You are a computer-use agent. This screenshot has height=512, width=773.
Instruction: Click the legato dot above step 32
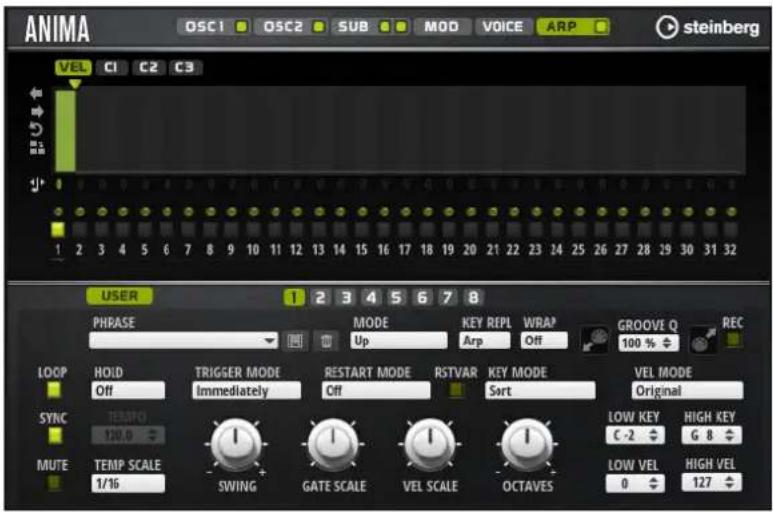[x=731, y=212]
